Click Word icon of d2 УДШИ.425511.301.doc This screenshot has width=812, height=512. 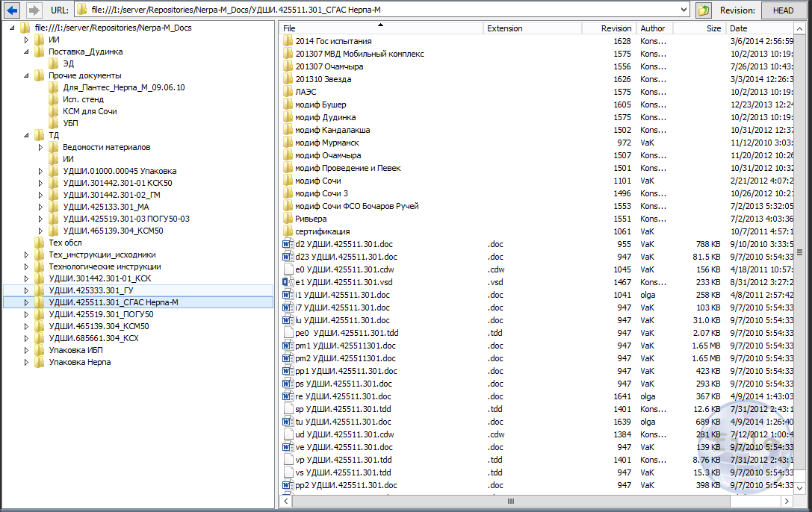click(x=288, y=244)
